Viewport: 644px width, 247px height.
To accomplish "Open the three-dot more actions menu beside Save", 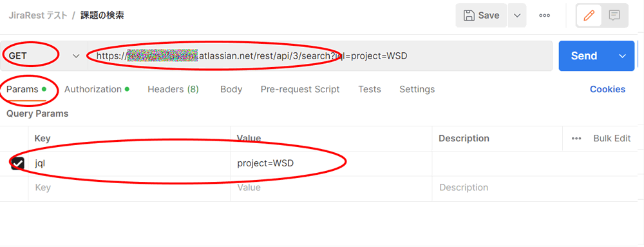I will 544,15.
